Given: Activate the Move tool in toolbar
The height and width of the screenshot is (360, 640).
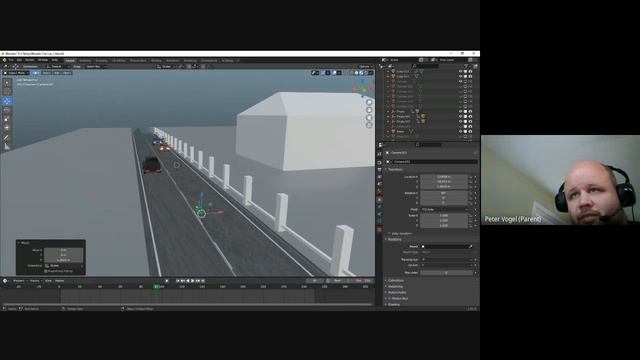Looking at the screenshot, I should (x=7, y=101).
